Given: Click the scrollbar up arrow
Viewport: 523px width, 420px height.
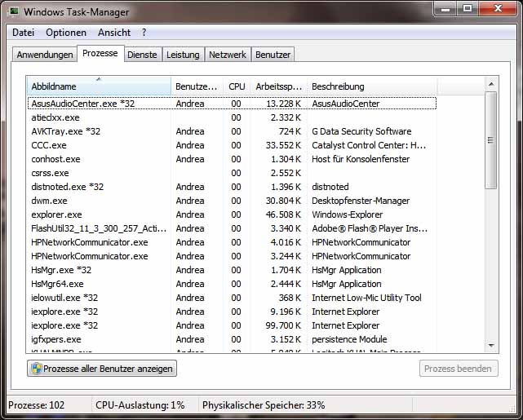Looking at the screenshot, I should point(491,84).
